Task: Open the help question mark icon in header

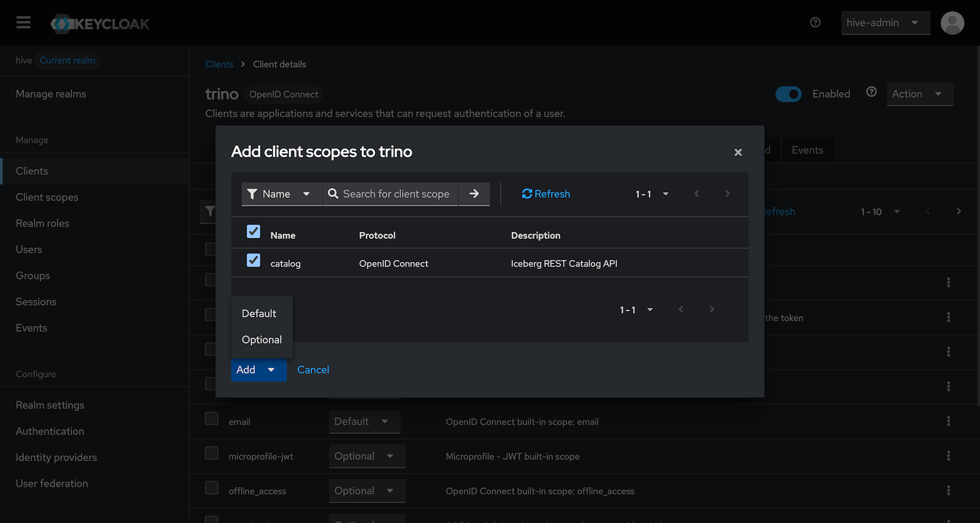Action: click(815, 22)
